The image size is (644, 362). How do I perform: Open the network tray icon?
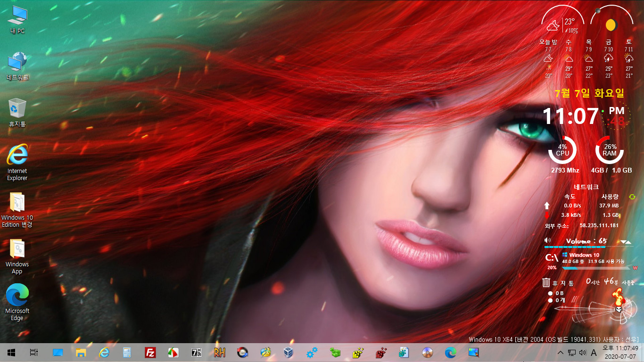click(571, 353)
